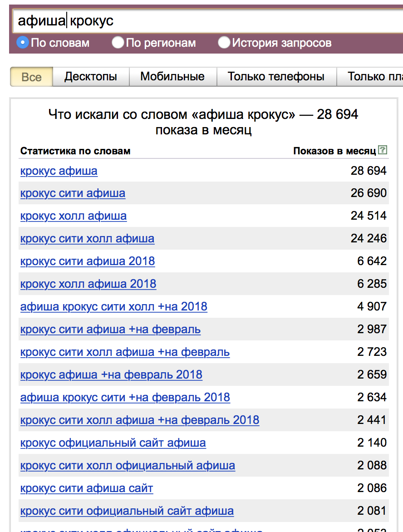The image size is (403, 532).
Task: Open the крокус афиша link
Action: 59,171
